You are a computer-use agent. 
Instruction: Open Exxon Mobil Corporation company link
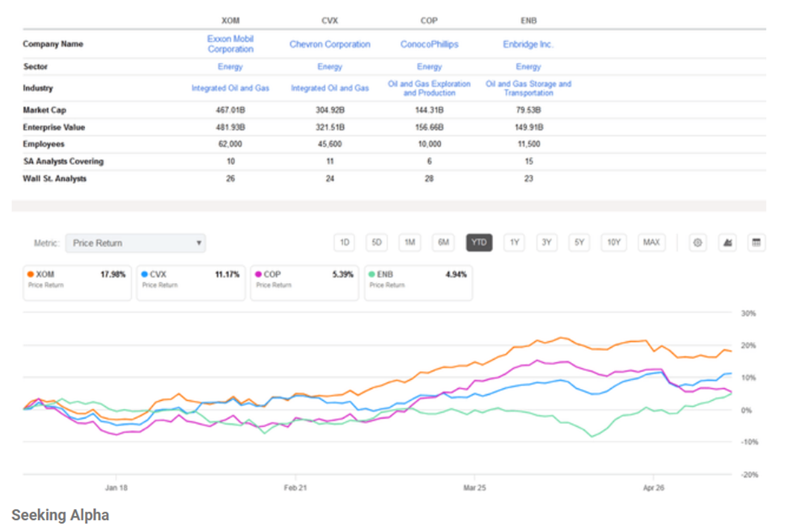click(231, 44)
